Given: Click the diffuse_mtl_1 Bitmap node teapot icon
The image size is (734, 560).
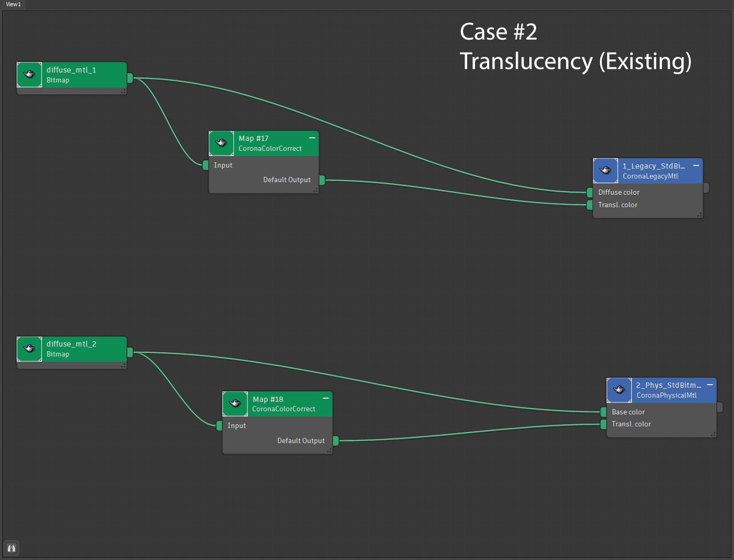Looking at the screenshot, I should tap(29, 75).
